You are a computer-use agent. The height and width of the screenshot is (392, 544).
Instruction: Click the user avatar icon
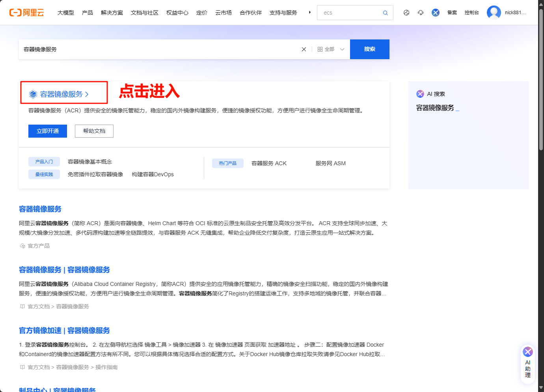[494, 13]
